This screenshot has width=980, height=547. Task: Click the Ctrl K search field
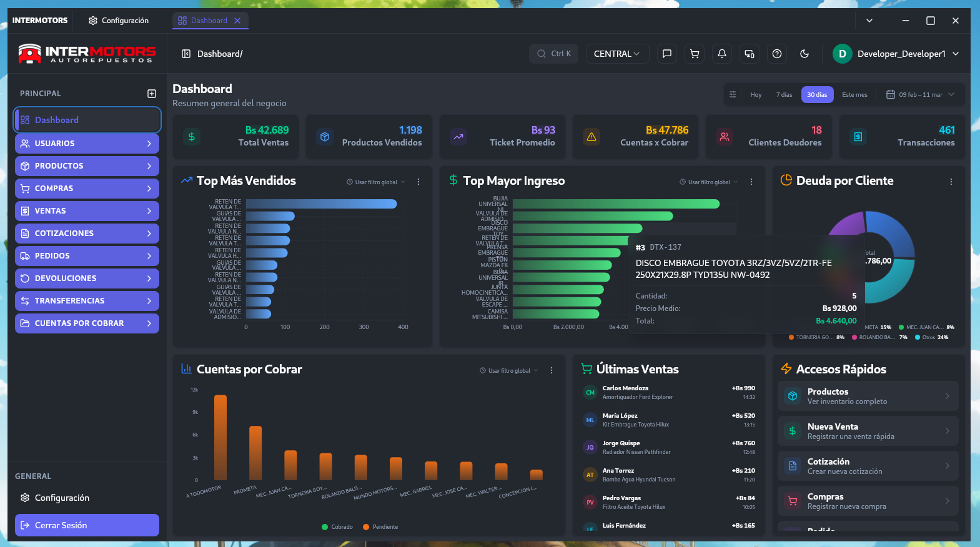click(x=553, y=54)
